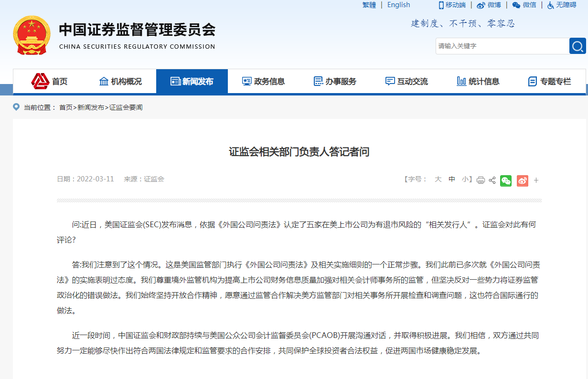Click the CSRC national emblem logo
The image size is (588, 379).
point(32,35)
